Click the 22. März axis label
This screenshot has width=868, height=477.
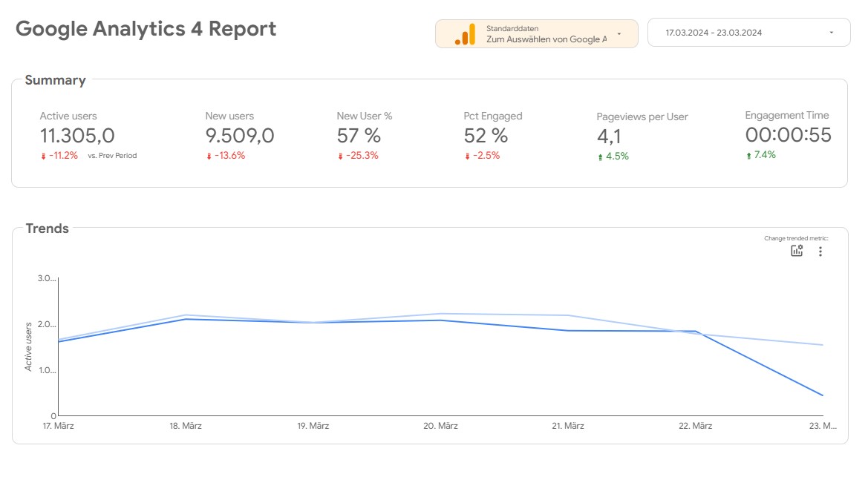tap(695, 426)
